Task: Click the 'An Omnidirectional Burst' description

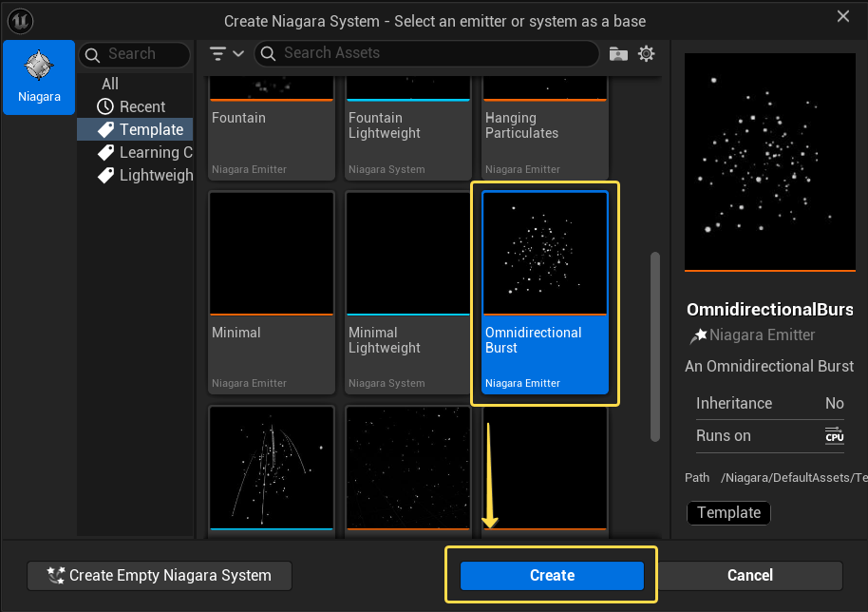Action: [769, 366]
